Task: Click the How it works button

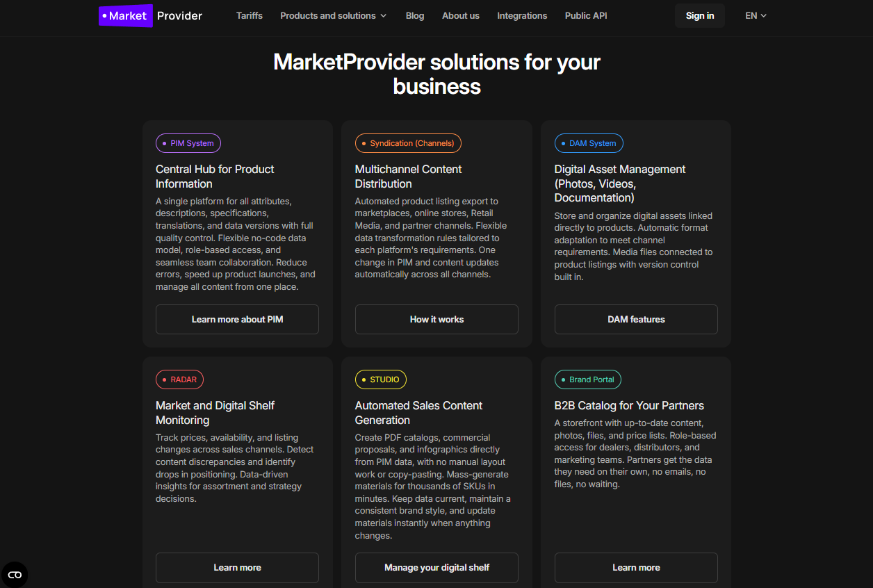Action: pos(436,319)
